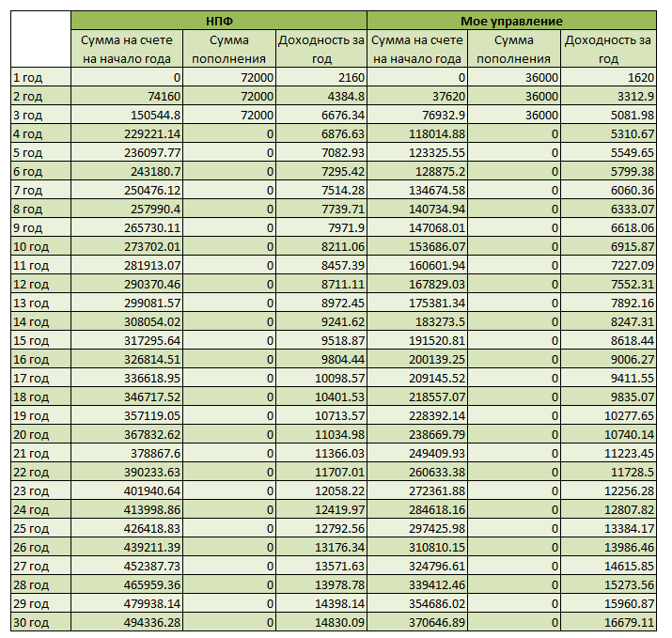The width and height of the screenshot is (672, 638).
Task: Select cell with value 354686.02
Action: [x=417, y=603]
